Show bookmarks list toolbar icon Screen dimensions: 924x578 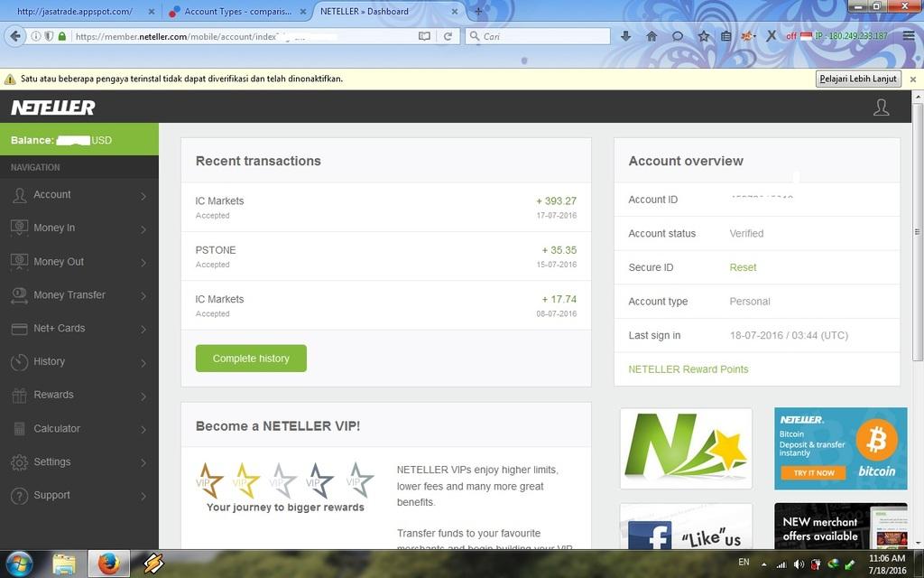tap(726, 36)
